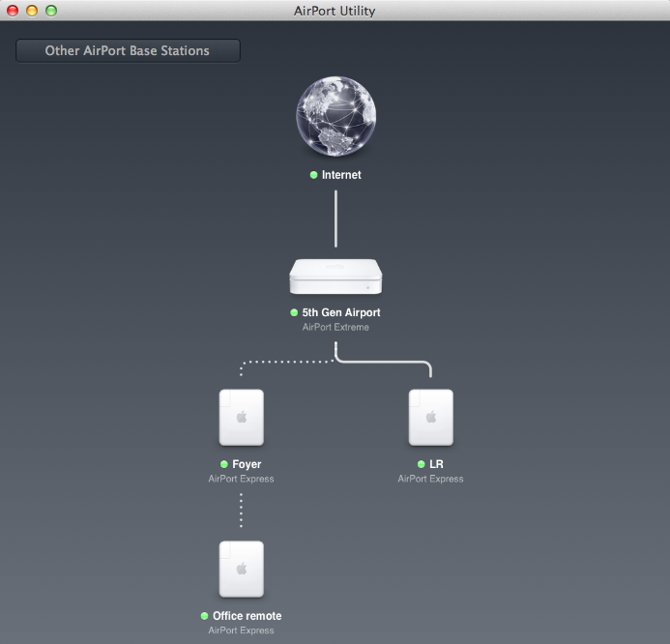
Task: Select the 5th Gen Airport base station icon
Action: [x=335, y=277]
